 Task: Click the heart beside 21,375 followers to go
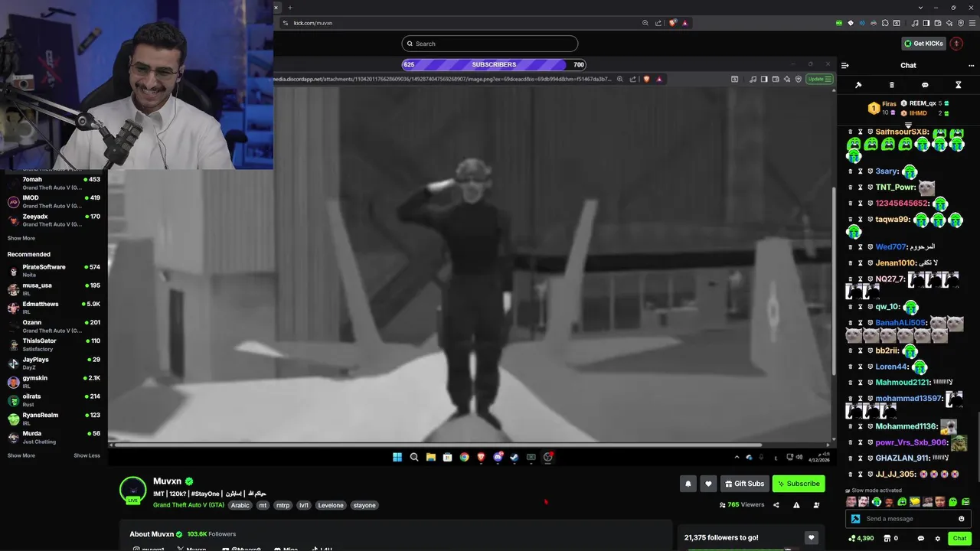(x=811, y=538)
